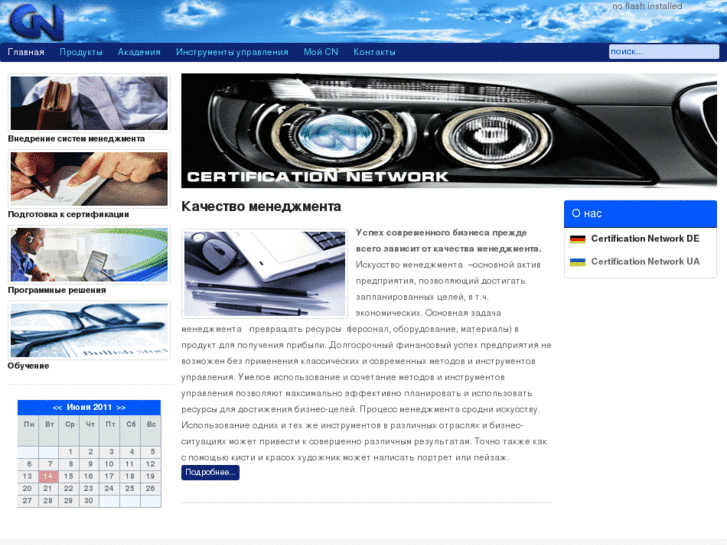The width and height of the screenshot is (727, 545).
Task: Click the article image of laptop and pens
Action: coord(264,274)
